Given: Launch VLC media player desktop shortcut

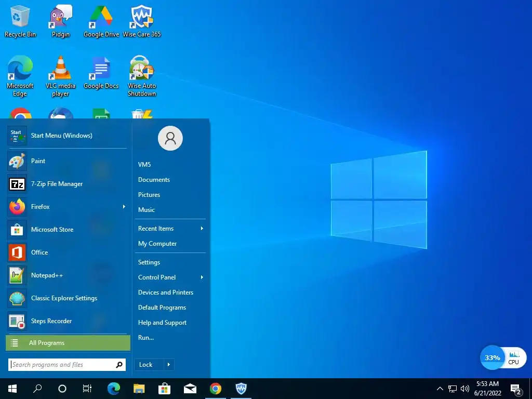Looking at the screenshot, I should click(60, 76).
